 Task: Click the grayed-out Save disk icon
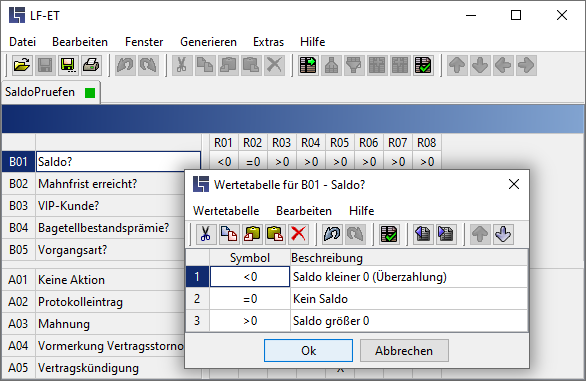[45, 65]
